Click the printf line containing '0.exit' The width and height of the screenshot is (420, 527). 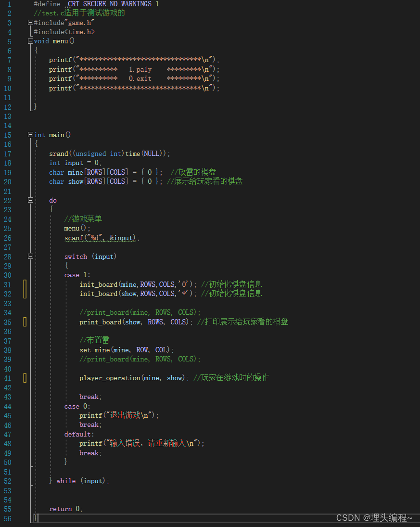[134, 78]
